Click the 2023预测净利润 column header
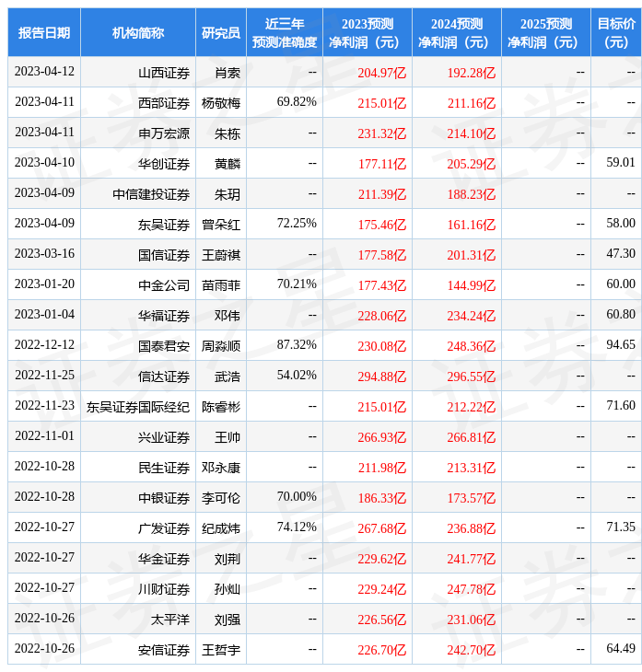Screen dimensions: 642x672 [368, 33]
